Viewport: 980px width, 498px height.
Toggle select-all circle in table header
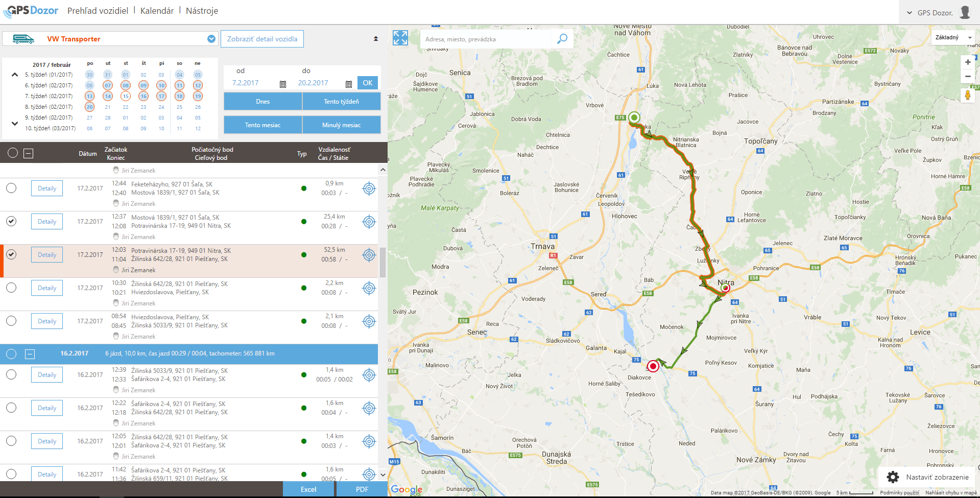coord(13,153)
